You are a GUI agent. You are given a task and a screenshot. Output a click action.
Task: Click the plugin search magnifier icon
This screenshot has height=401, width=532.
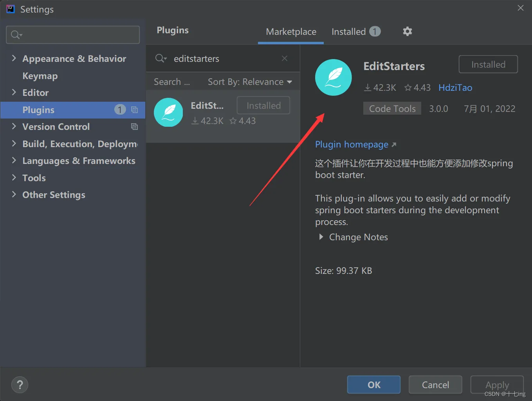(x=161, y=58)
